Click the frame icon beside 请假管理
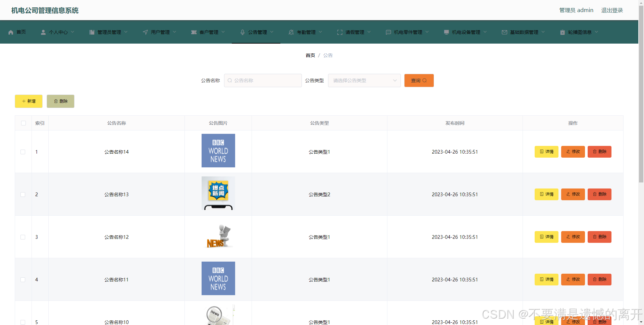Screen dimensions: 644x325 tap(340, 32)
